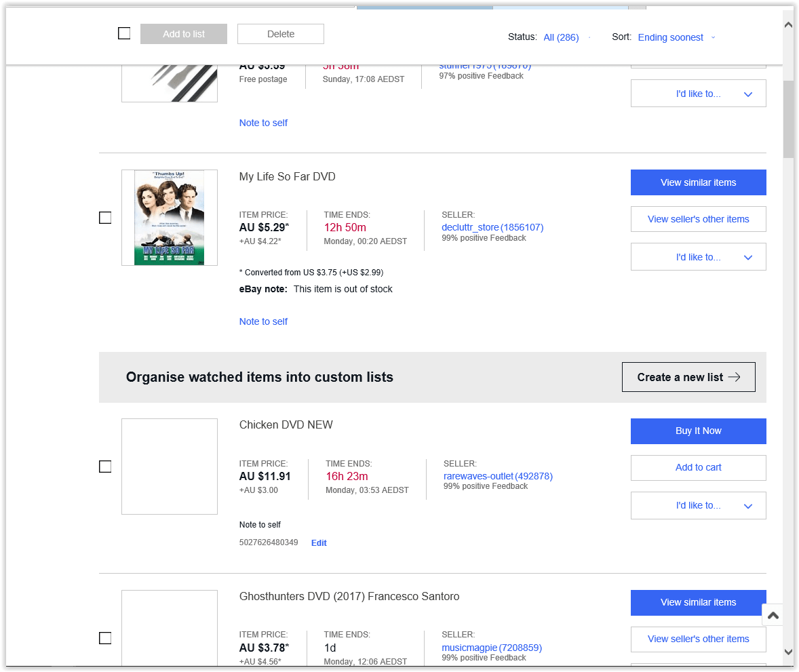The image size is (799, 672).
Task: Click Note to self under My Life So Far
Action: pyautogui.click(x=263, y=321)
